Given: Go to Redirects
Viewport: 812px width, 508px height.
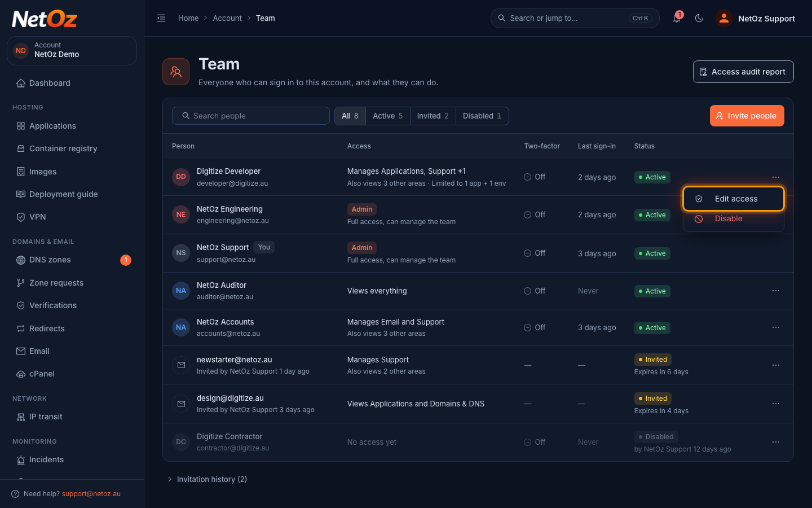Looking at the screenshot, I should pyautogui.click(x=72, y=329).
